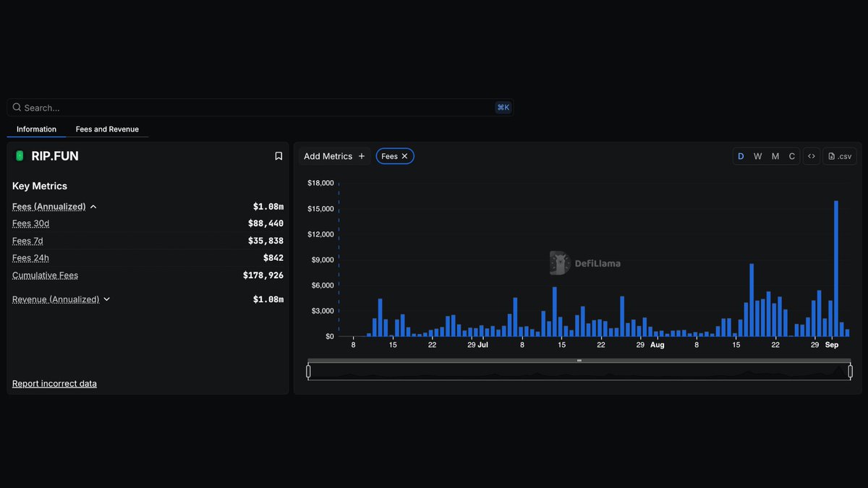Viewport: 868px width, 488px height.
Task: Grab the right range slider handle
Action: (x=851, y=372)
